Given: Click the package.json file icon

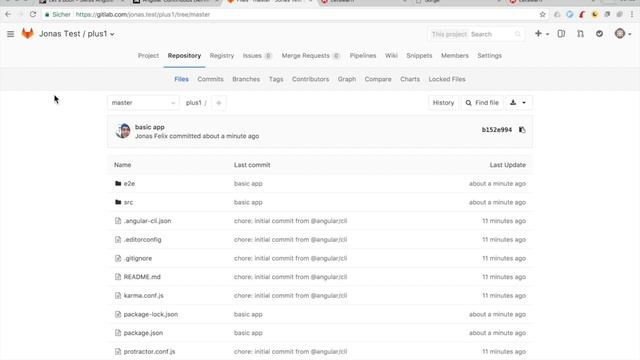Looking at the screenshot, I should click(x=118, y=333).
